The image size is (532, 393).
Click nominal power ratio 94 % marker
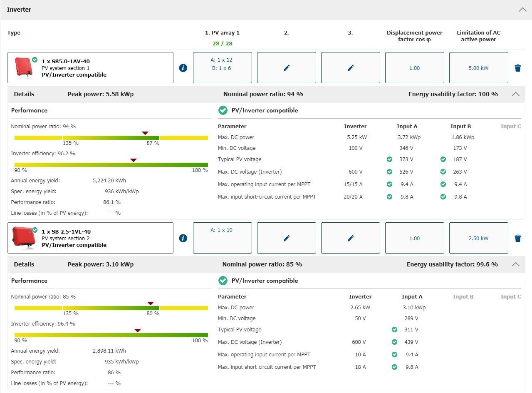145,133
